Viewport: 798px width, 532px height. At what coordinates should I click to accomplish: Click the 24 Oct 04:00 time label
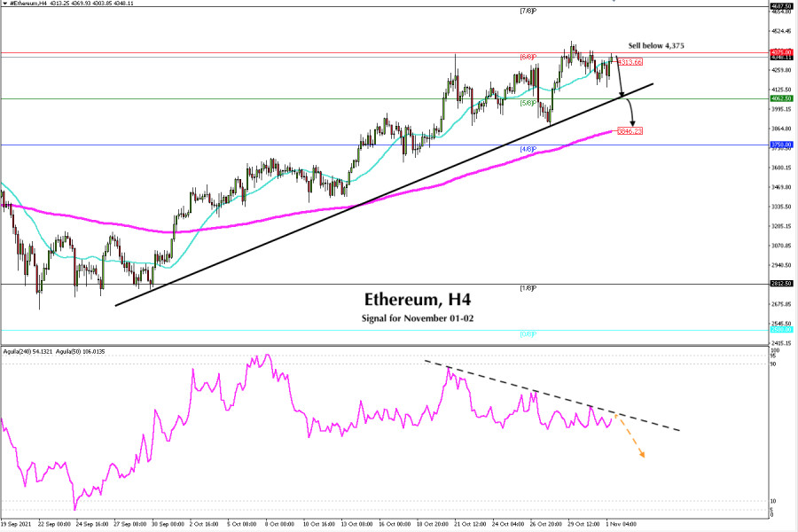pyautogui.click(x=508, y=524)
